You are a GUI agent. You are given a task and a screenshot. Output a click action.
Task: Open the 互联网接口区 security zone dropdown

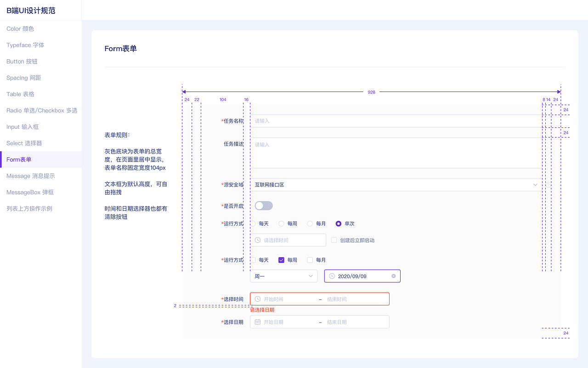395,184
